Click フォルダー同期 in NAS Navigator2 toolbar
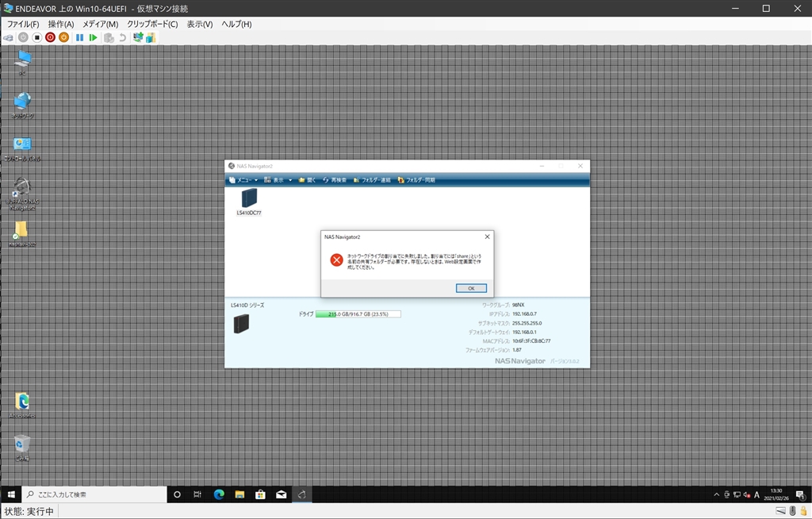The height and width of the screenshot is (519, 812). pos(416,180)
